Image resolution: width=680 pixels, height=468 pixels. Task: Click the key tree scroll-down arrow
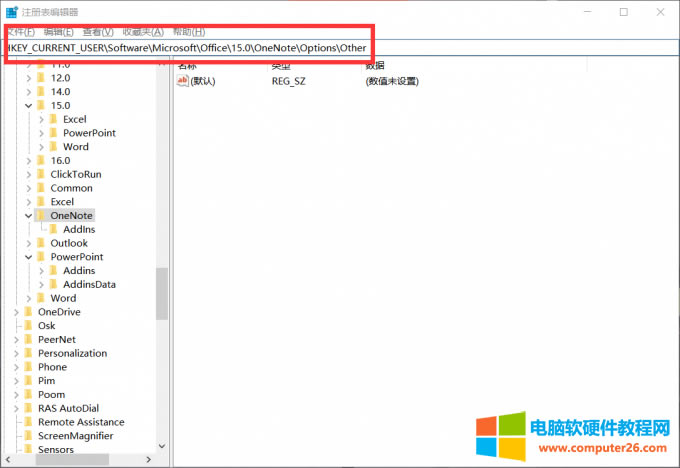pyautogui.click(x=162, y=446)
